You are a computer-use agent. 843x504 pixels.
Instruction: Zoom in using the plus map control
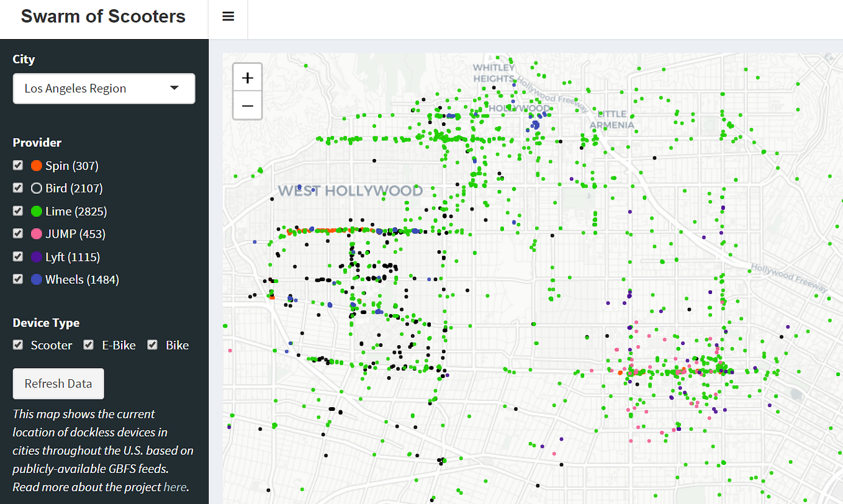247,77
